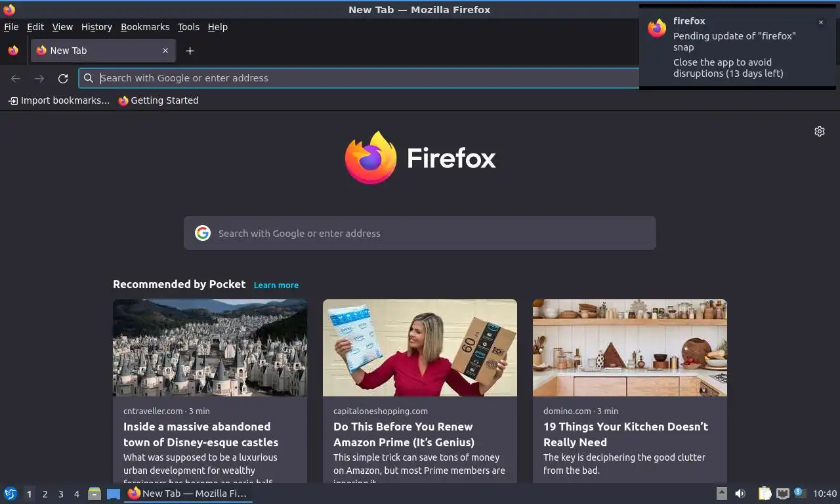Viewport: 840px width, 504px height.
Task: Open the abandoned castles town thumbnail
Action: tap(210, 348)
